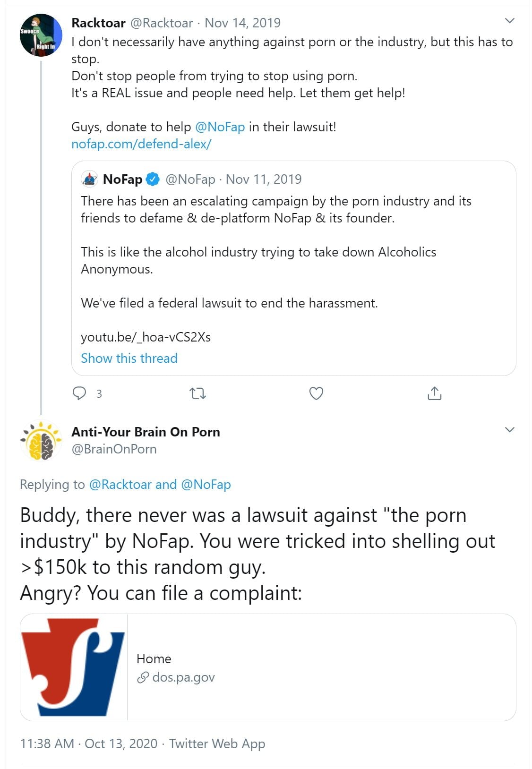Click the NoFap avatar in quoted tweet
The height and width of the screenshot is (769, 532).
pyautogui.click(x=90, y=179)
